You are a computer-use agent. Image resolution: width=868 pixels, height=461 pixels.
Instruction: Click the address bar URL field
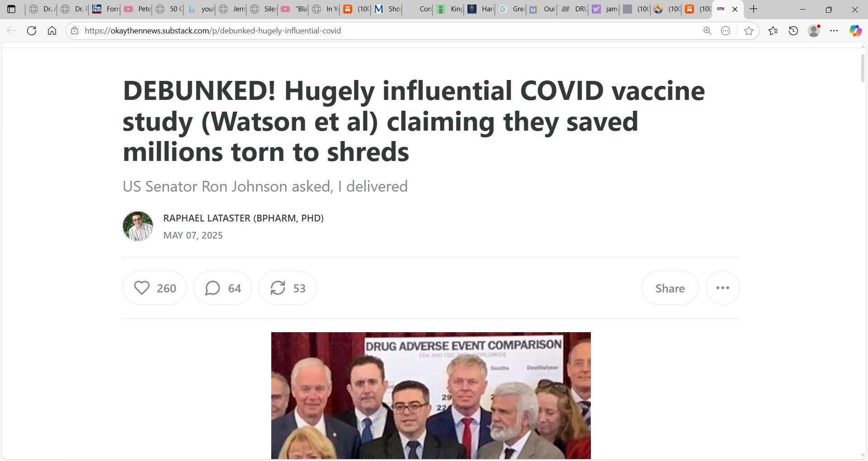389,31
